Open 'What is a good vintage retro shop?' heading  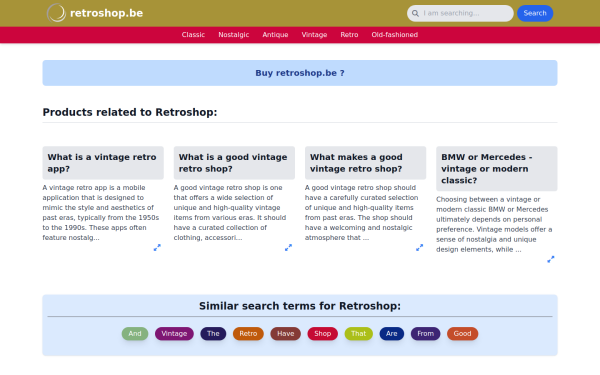tap(233, 163)
